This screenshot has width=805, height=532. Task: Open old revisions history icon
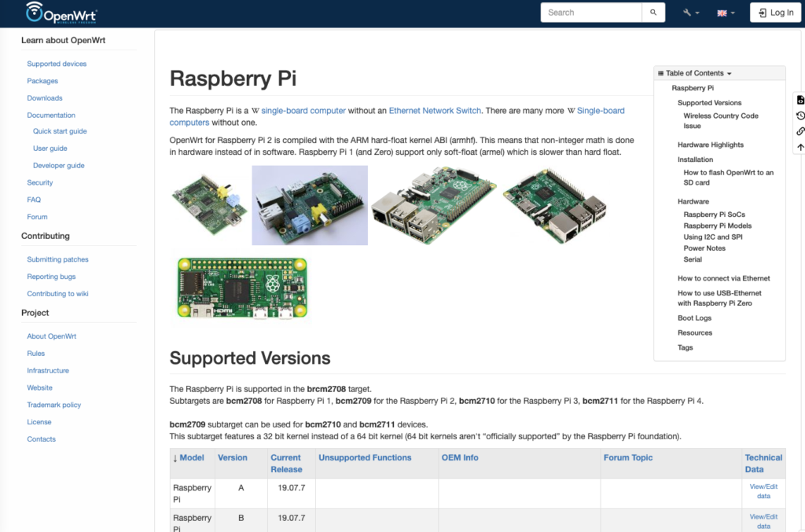(800, 116)
